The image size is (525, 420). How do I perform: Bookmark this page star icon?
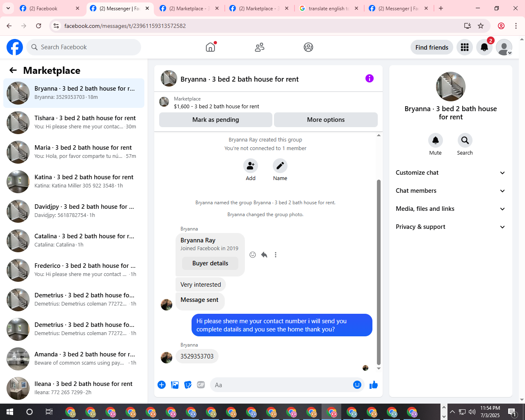coord(481,26)
